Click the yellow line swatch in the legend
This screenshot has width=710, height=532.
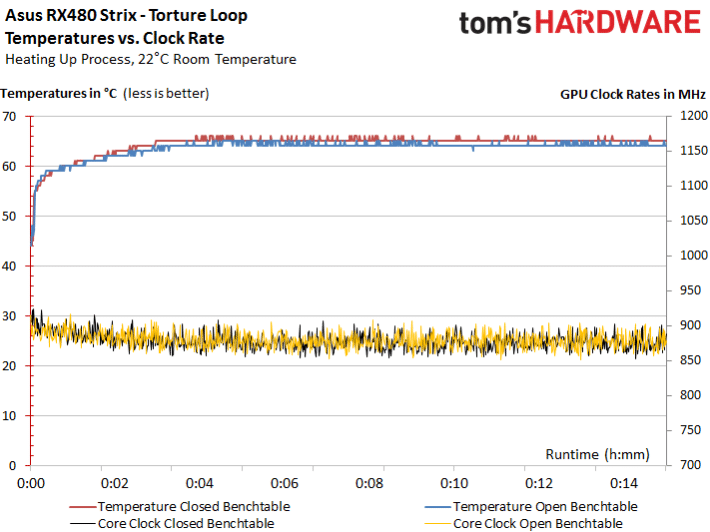click(x=438, y=524)
